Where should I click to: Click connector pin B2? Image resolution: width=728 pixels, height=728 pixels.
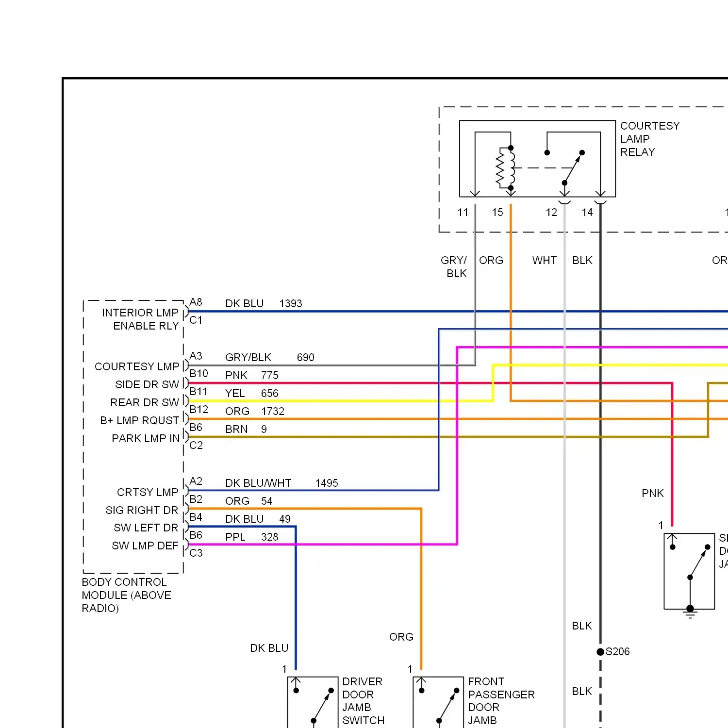pos(196,499)
